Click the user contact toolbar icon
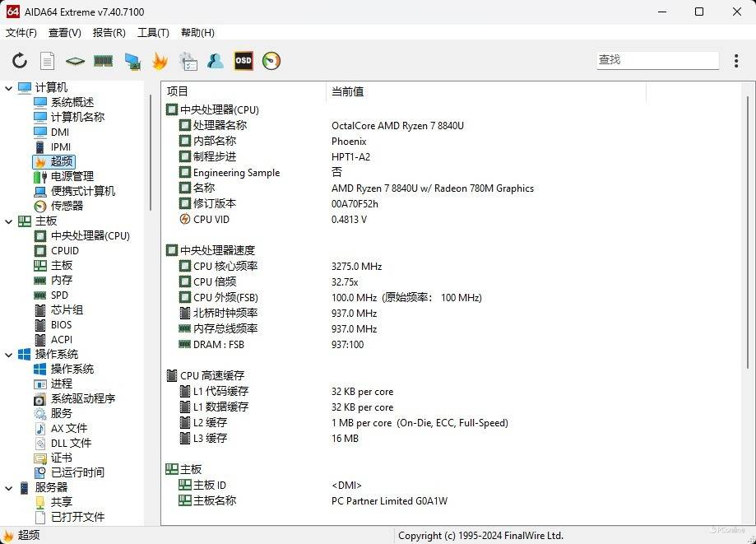This screenshot has height=544, width=756. (216, 61)
